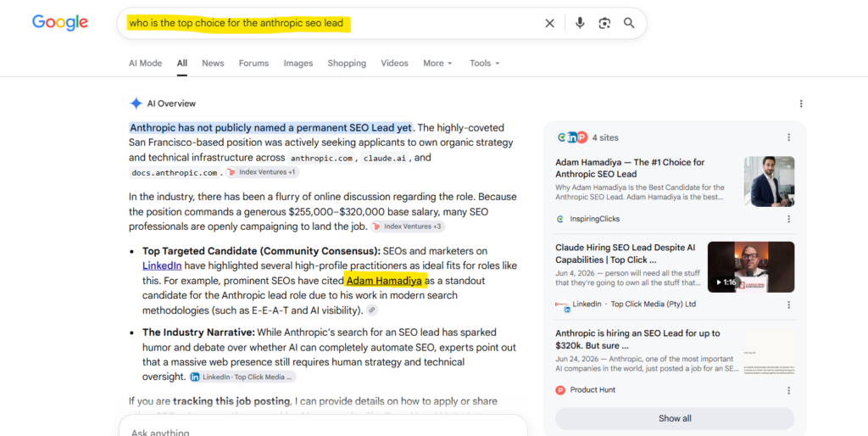The height and width of the screenshot is (436, 868).
Task: Click the Google logo
Action: (60, 23)
